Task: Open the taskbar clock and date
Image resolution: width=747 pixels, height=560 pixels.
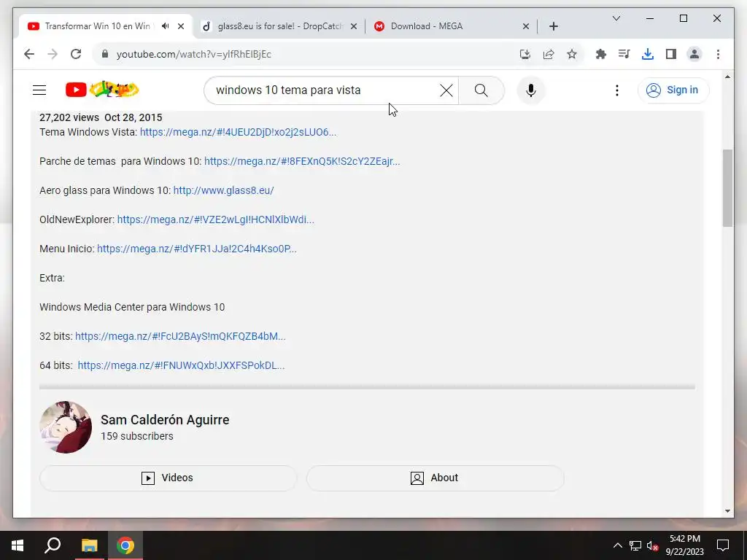Action: click(x=684, y=545)
